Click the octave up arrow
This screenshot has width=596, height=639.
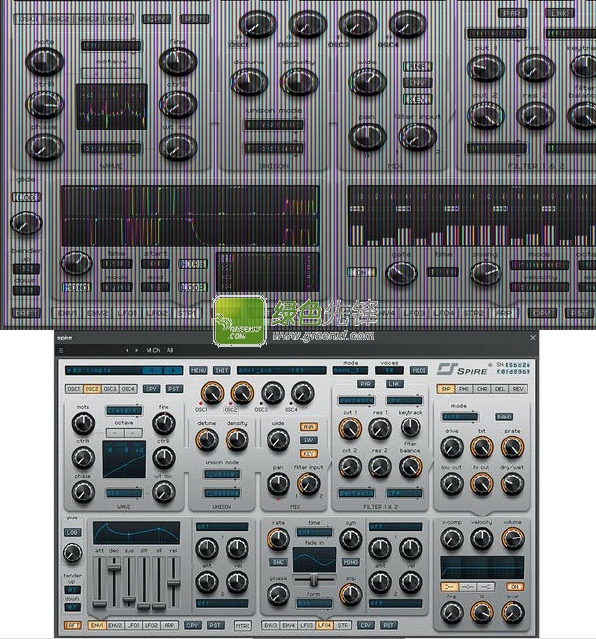133,433
